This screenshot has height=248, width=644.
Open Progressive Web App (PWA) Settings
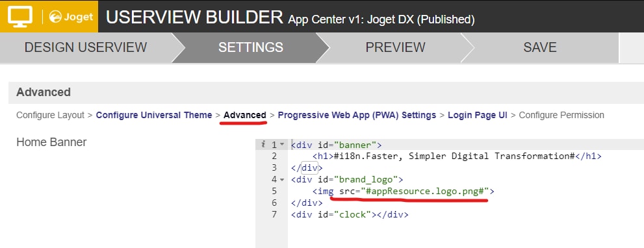point(357,115)
